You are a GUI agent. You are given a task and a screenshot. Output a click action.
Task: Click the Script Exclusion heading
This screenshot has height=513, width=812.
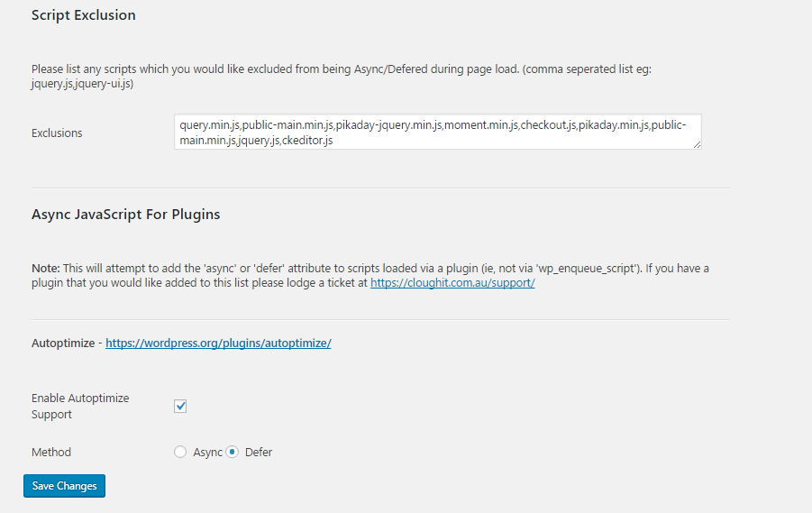click(x=84, y=15)
